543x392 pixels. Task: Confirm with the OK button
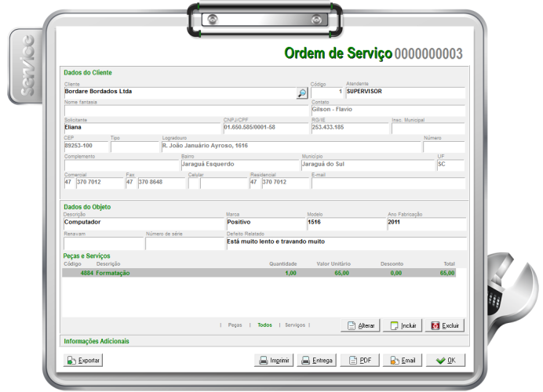[446, 361]
